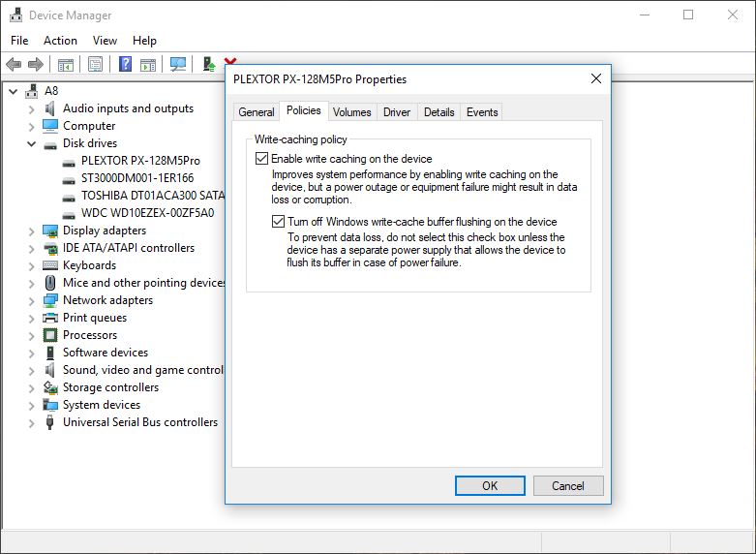Image resolution: width=756 pixels, height=554 pixels.
Task: Click the Network adapters icon
Action: pos(50,300)
